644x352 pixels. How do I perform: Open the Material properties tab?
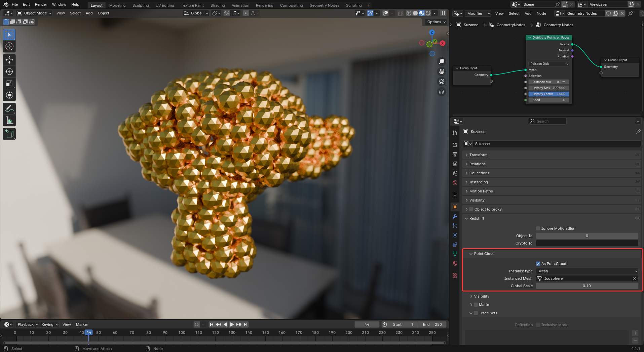(x=455, y=263)
